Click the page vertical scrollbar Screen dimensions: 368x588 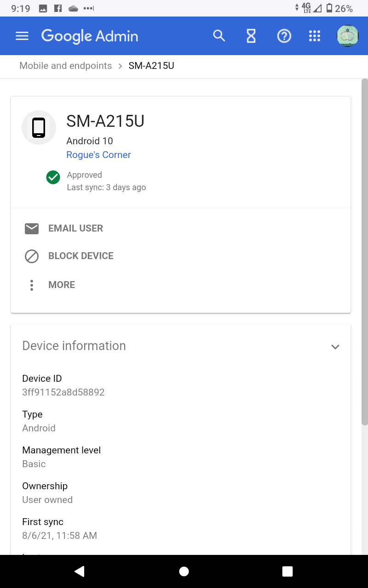[x=364, y=253]
